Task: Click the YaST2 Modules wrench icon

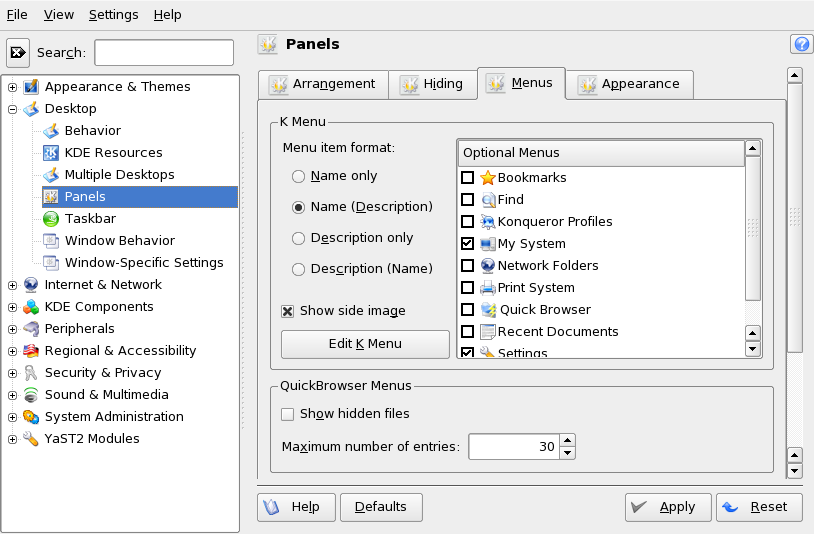Action: pyautogui.click(x=31, y=438)
